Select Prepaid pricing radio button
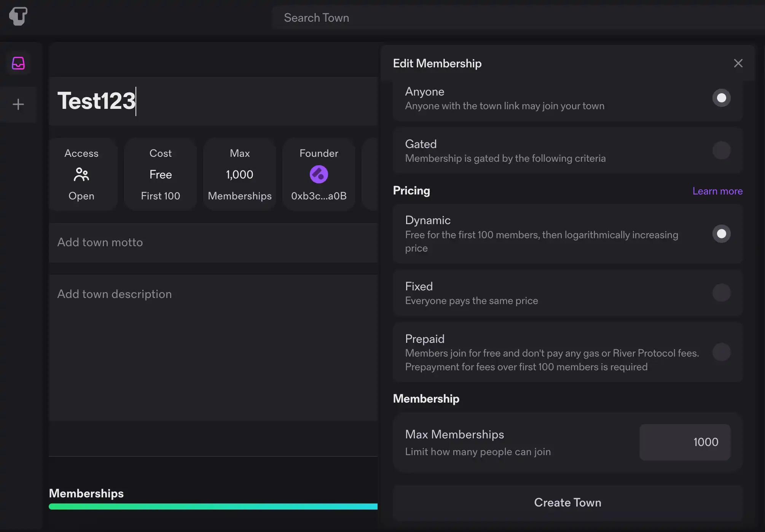 pyautogui.click(x=721, y=352)
